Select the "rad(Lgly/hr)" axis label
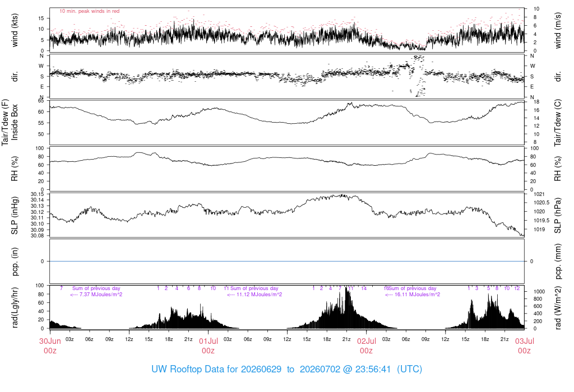The width and height of the screenshot is (574, 392). pyautogui.click(x=15, y=307)
